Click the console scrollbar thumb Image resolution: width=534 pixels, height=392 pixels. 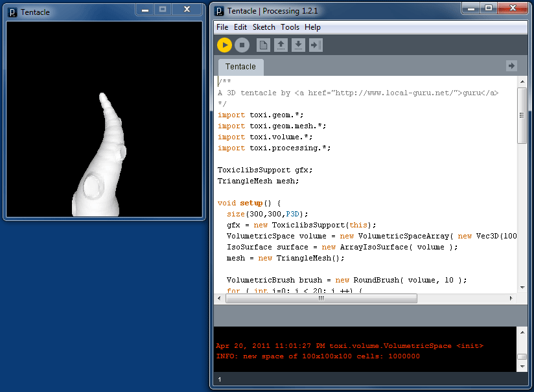[522, 356]
